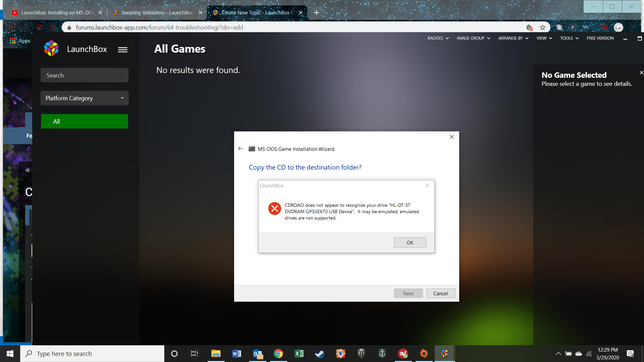
Task: Open Cortana from the taskbar
Action: (x=174, y=354)
